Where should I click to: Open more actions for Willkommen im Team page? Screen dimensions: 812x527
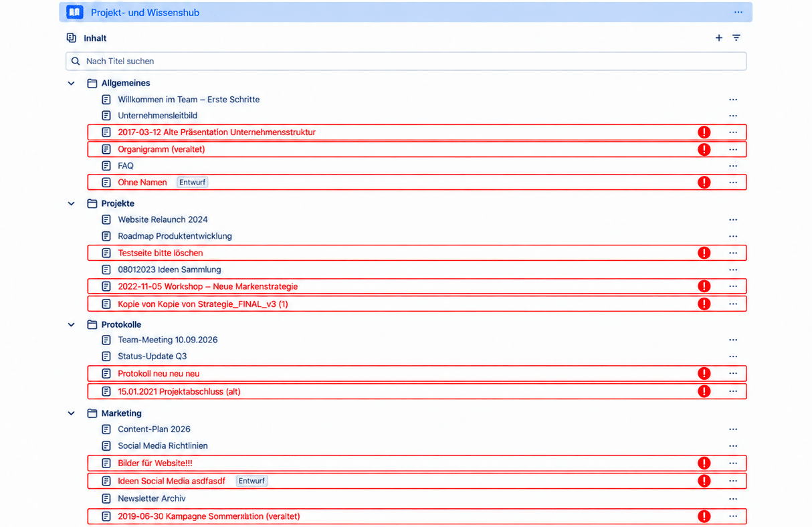(x=733, y=100)
